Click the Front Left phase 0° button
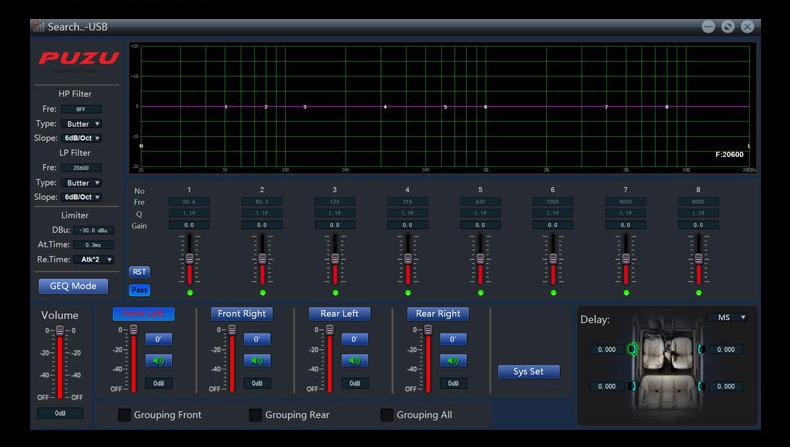790x447 pixels. point(159,339)
